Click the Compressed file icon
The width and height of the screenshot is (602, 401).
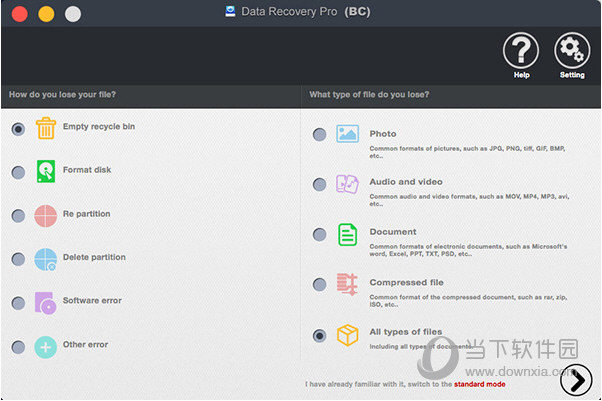347,284
